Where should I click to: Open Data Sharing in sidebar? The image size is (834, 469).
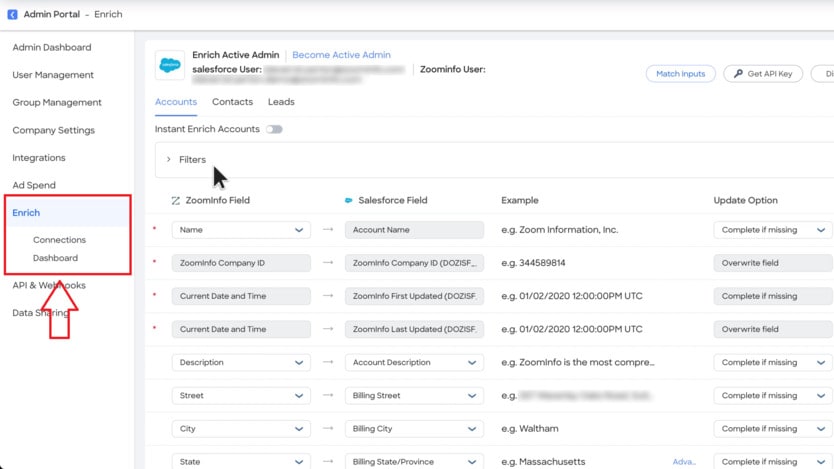pos(40,313)
